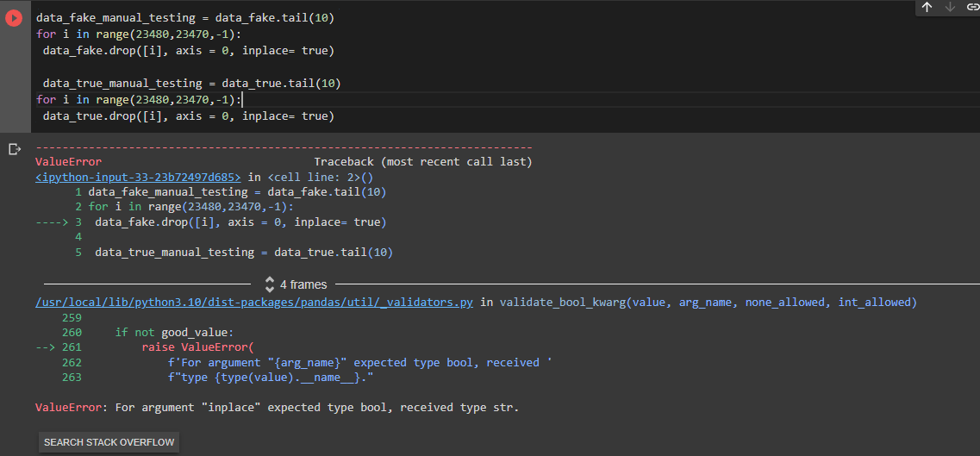Screen dimensions: 980x456
Task: Click traceback line 5 data_true_manual_testing
Action: click(244, 253)
